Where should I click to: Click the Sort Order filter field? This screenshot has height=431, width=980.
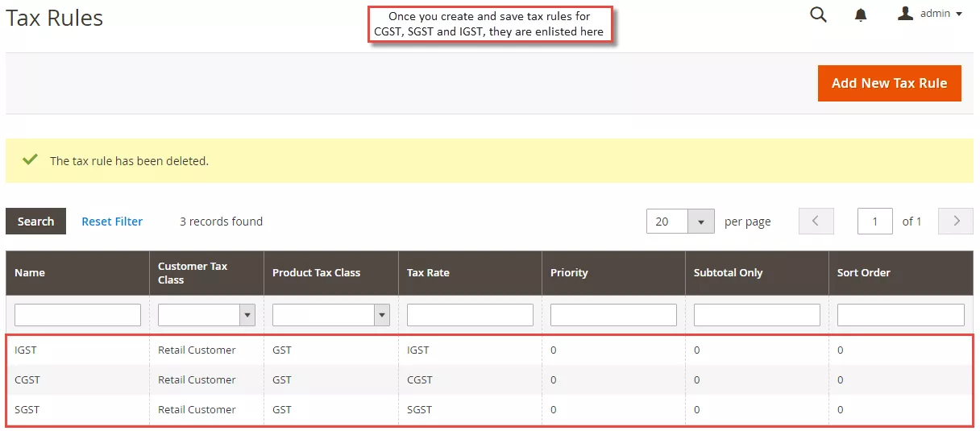(900, 315)
